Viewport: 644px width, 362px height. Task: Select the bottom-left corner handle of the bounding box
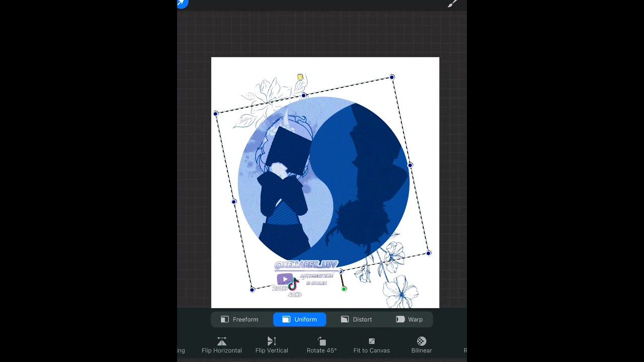pyautogui.click(x=253, y=290)
